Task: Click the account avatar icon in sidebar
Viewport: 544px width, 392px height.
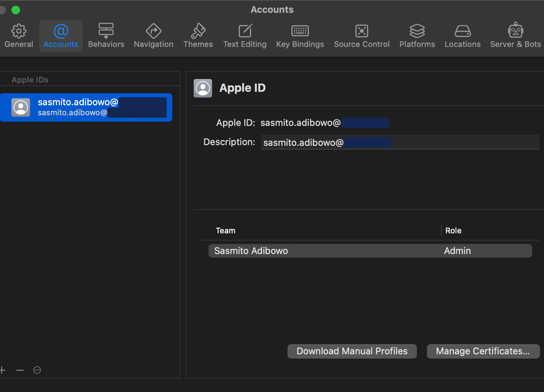Action: tap(20, 108)
